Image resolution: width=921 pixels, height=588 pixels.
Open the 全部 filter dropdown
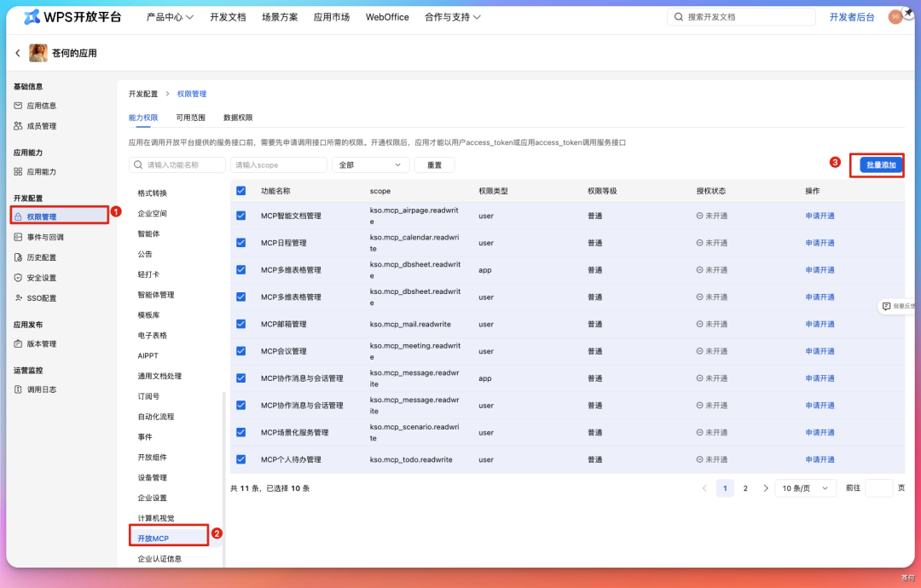(x=370, y=165)
